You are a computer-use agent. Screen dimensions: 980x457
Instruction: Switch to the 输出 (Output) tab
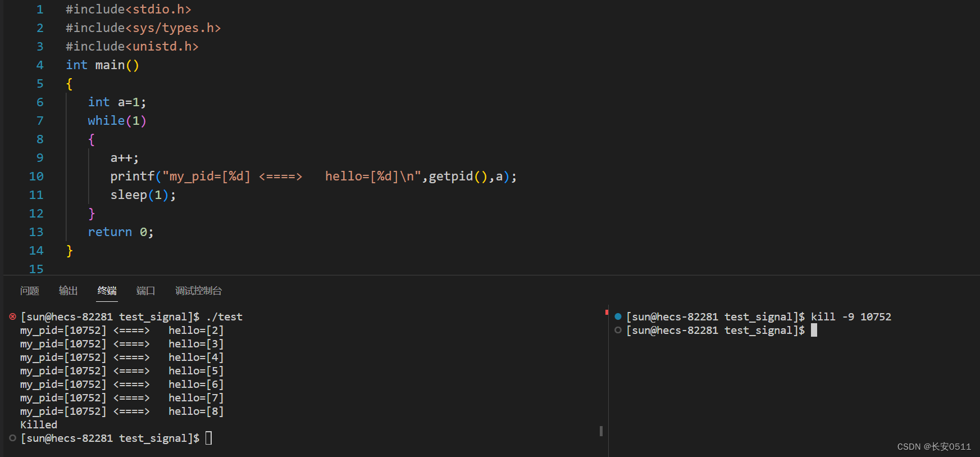pos(69,291)
